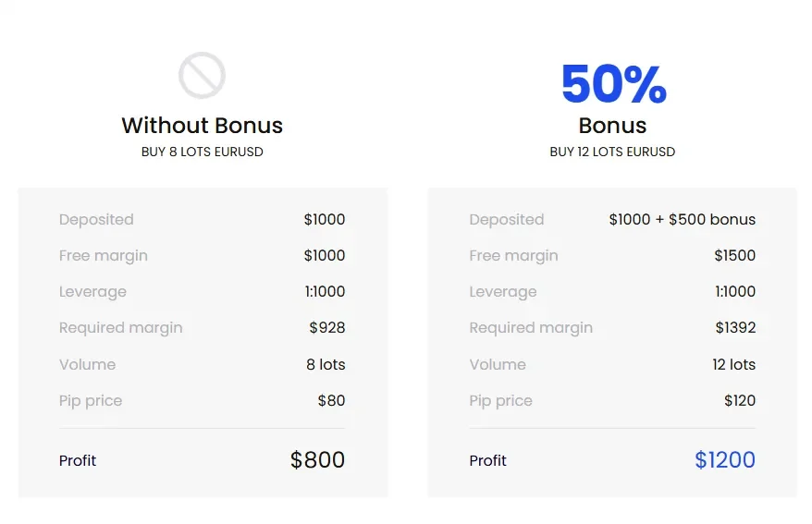The height and width of the screenshot is (524, 812).
Task: Select the 8 lots volume value
Action: [x=326, y=364]
